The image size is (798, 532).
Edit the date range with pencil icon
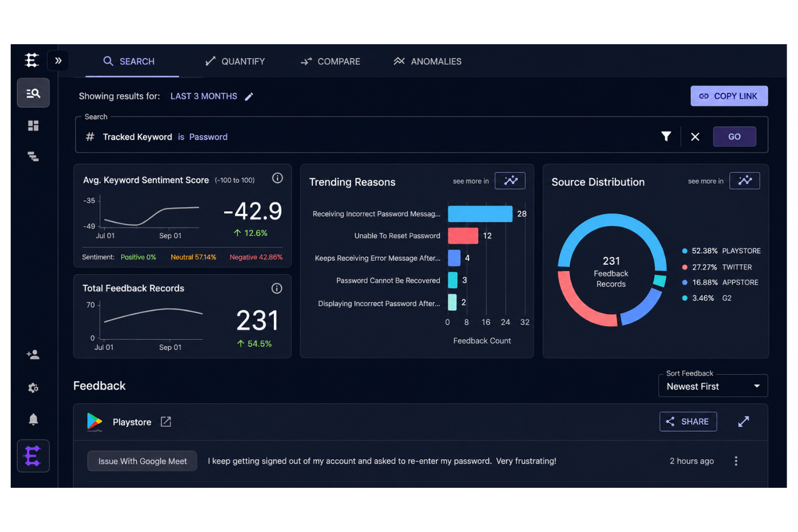(249, 96)
